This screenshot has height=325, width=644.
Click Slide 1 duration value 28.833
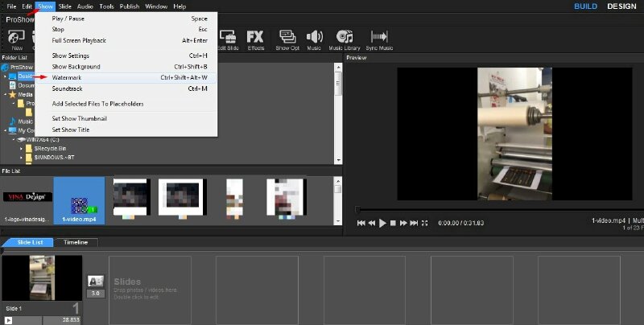(71, 319)
